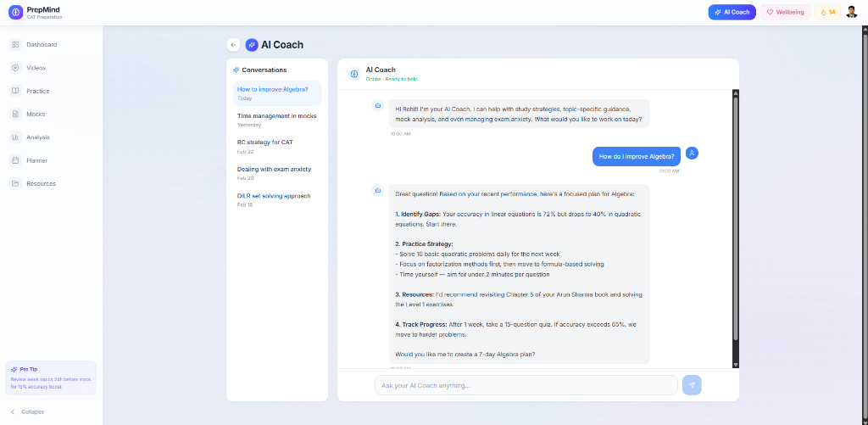The image size is (868, 425).
Task: Send the message with the paper plane button
Action: tap(692, 385)
